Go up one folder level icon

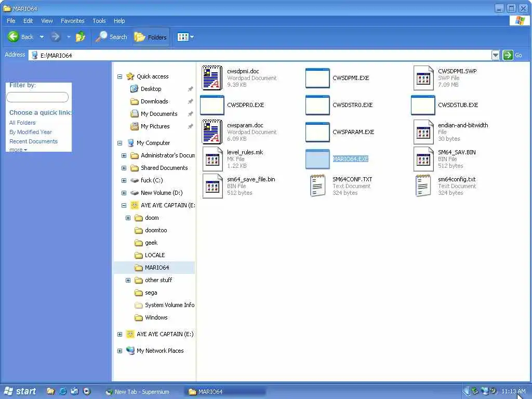(81, 37)
